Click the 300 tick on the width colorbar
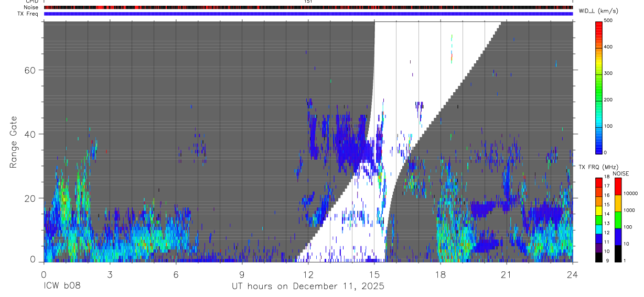The width and height of the screenshot is (644, 297). 609,73
